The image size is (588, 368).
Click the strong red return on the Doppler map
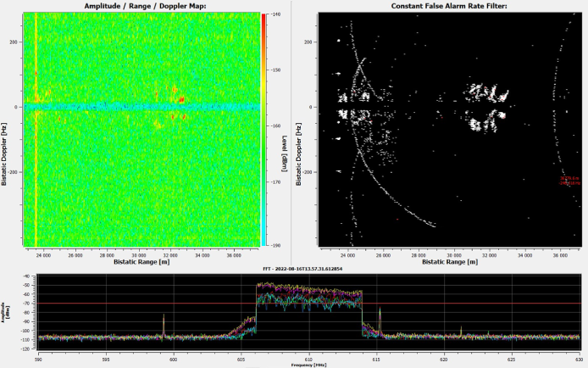point(182,100)
